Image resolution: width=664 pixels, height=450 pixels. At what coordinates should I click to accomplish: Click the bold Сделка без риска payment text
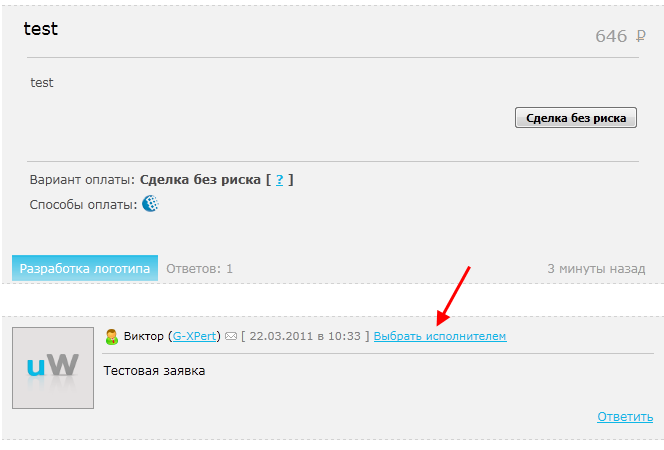point(200,180)
